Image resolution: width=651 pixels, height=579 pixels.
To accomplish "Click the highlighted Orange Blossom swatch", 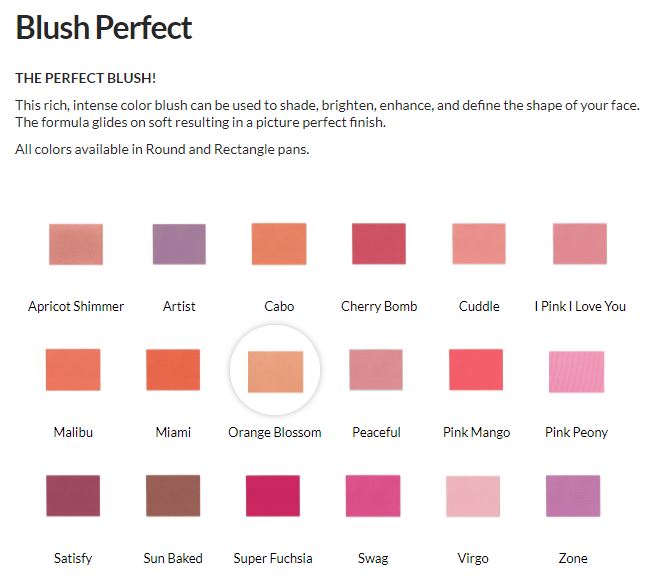I will [275, 371].
